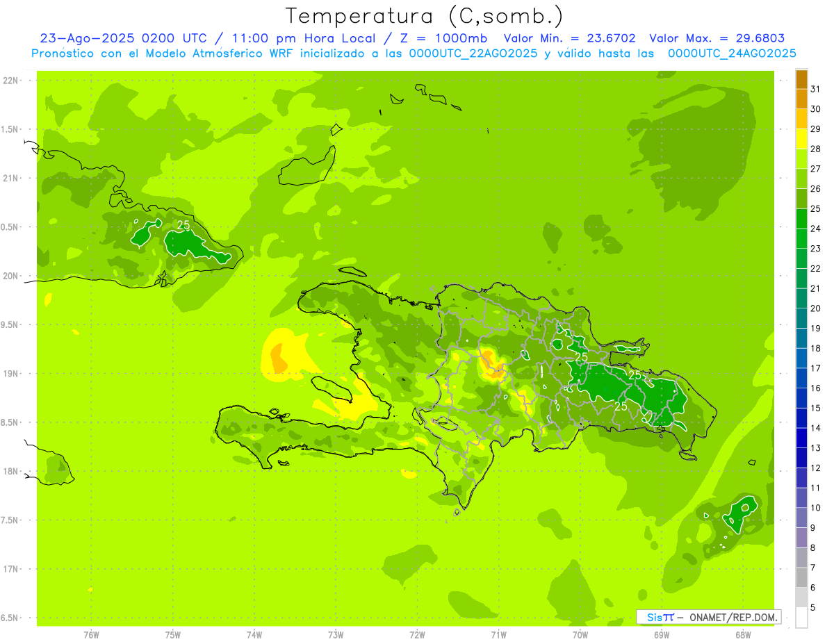Click the 22N latitude label
Screen dimensions: 834x644
(x=10, y=81)
